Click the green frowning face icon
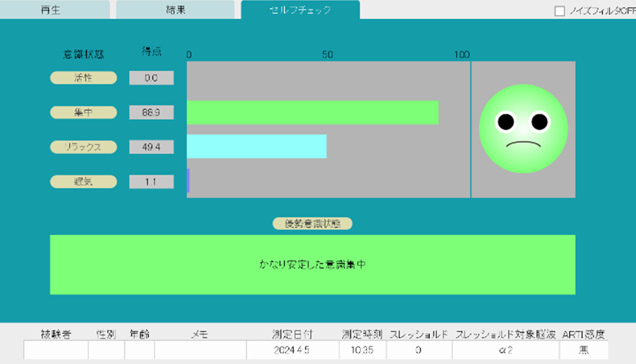Image resolution: width=636 pixels, height=364 pixels. pos(523,129)
